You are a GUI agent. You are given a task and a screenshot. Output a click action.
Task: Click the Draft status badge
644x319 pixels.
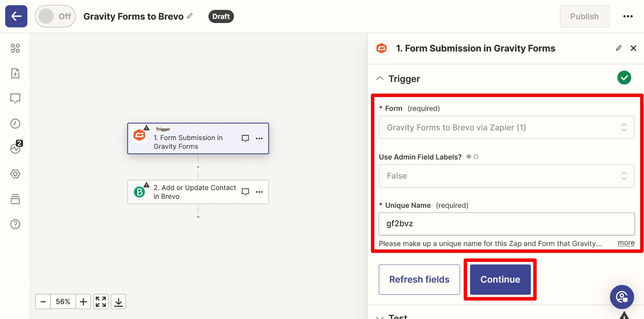point(221,16)
